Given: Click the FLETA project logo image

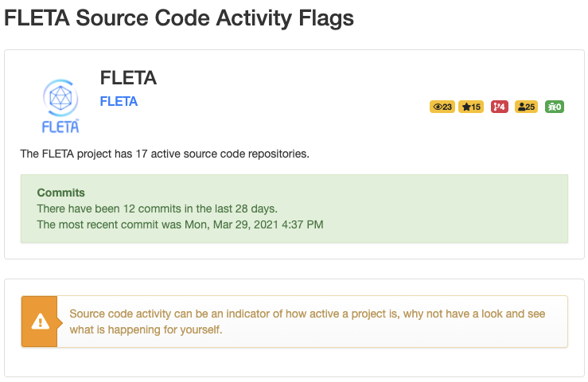Looking at the screenshot, I should click(x=60, y=106).
